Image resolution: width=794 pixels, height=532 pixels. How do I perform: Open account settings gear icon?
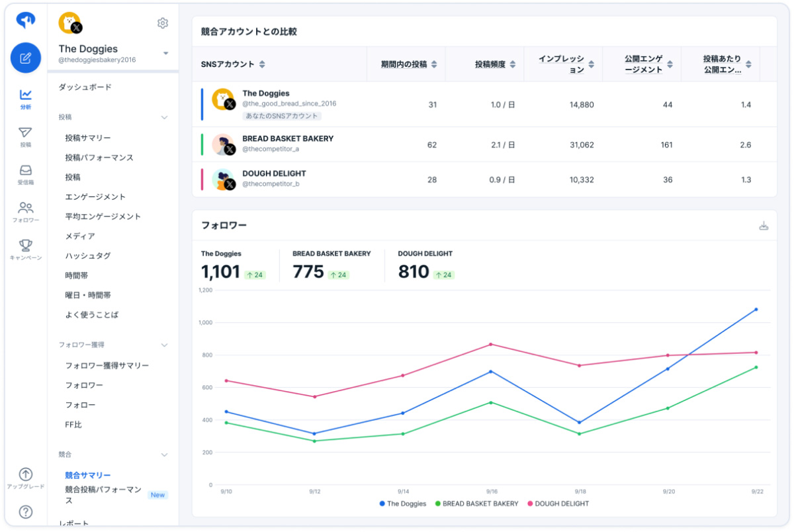163,23
